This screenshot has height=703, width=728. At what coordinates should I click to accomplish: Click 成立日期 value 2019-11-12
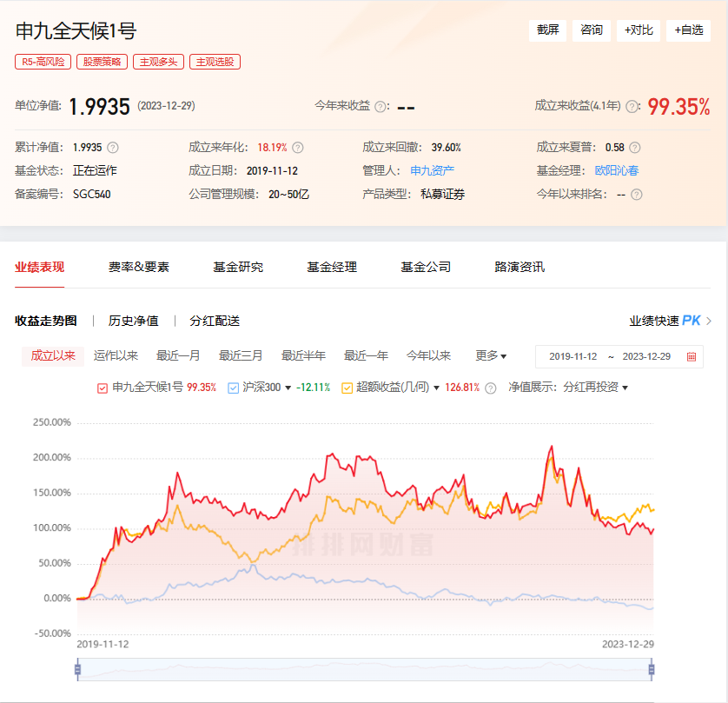pyautogui.click(x=272, y=171)
